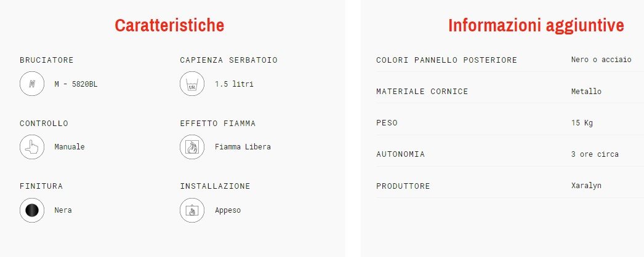Click the Materiale Cornice row label
644x257 pixels.
(422, 92)
